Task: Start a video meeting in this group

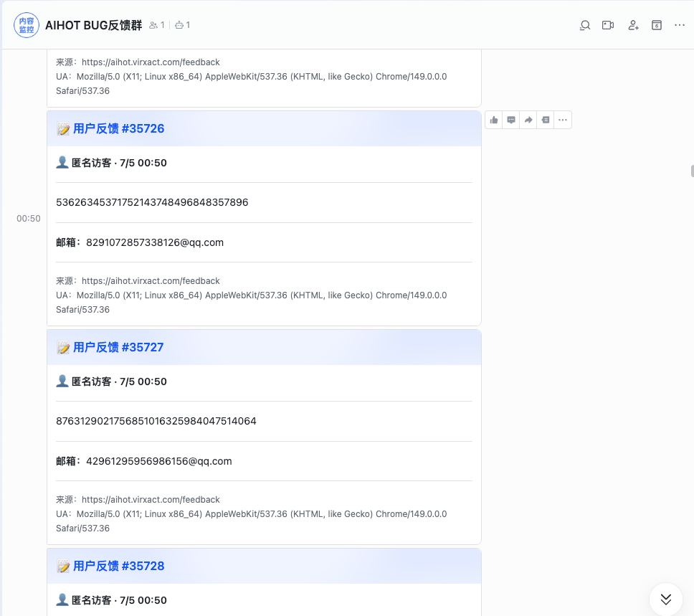Action: tap(608, 25)
